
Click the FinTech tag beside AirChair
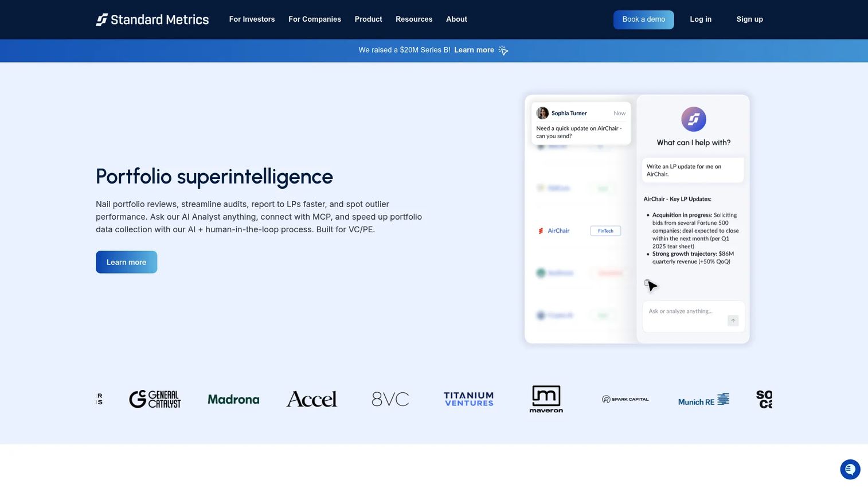coord(605,231)
